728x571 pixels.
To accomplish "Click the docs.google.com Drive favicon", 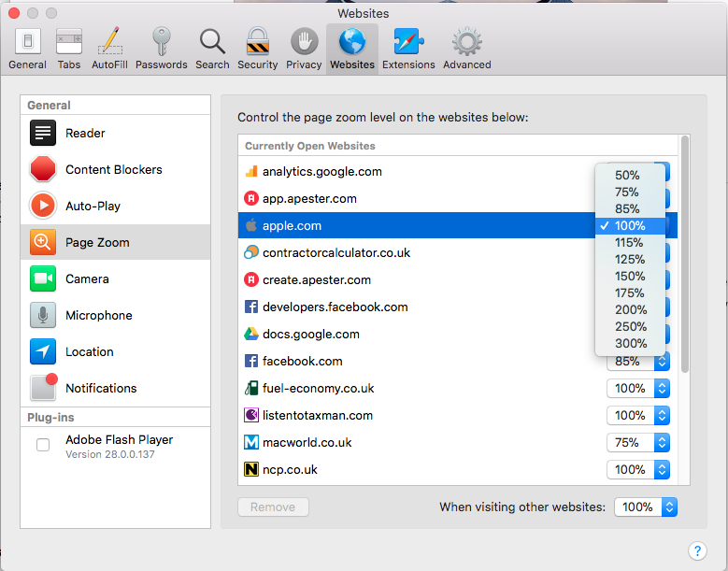I will coord(251,334).
